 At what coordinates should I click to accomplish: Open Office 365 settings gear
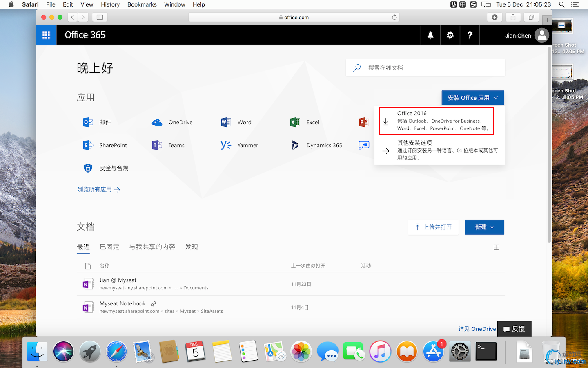(450, 35)
